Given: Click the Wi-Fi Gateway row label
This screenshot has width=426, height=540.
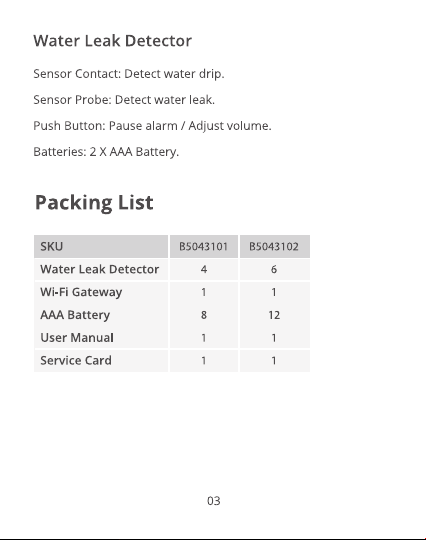Looking at the screenshot, I should coord(81,292).
